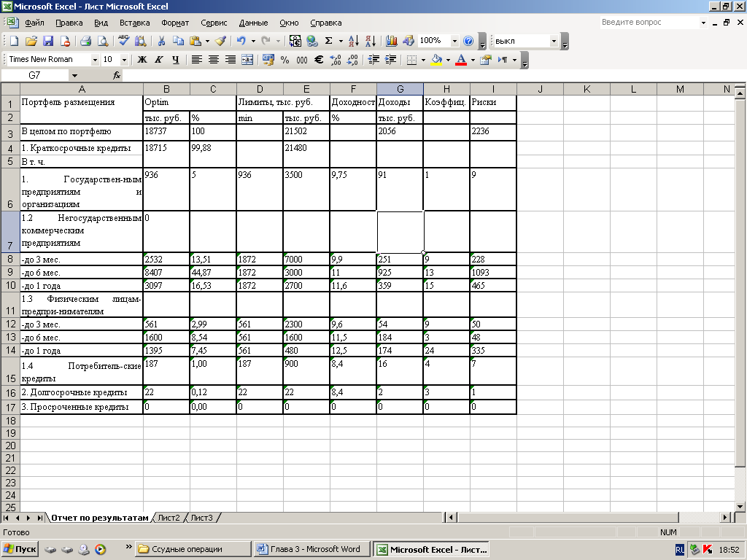Decrease the cell indent

(x=374, y=60)
